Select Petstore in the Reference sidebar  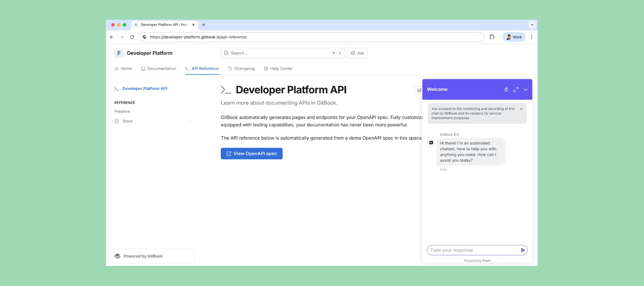(x=122, y=111)
